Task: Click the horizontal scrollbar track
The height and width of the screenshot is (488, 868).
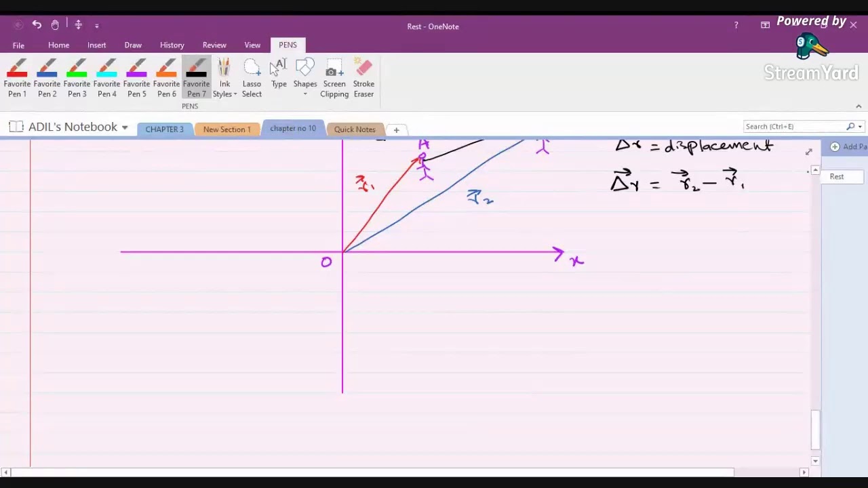Action: coord(767,472)
